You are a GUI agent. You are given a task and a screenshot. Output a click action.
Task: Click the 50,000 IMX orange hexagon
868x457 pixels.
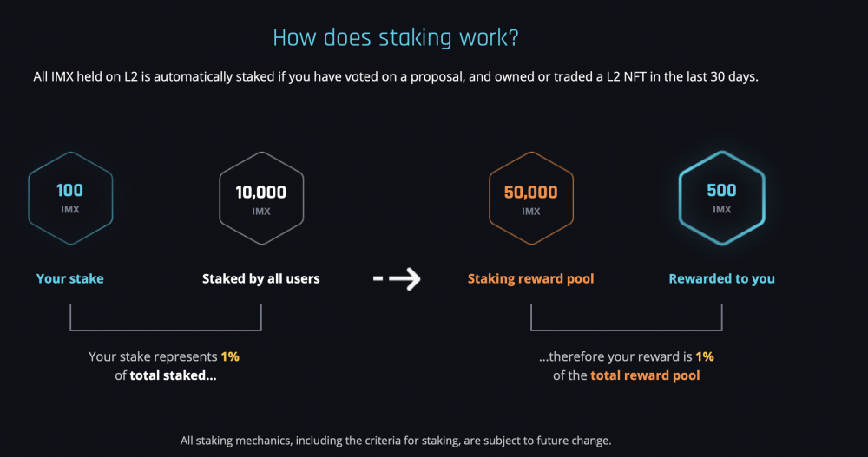pyautogui.click(x=531, y=198)
